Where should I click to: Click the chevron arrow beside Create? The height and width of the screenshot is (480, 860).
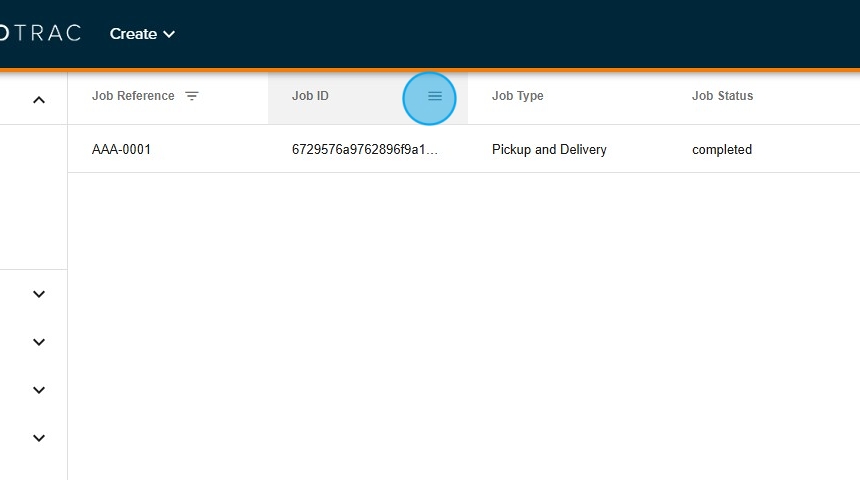point(169,34)
